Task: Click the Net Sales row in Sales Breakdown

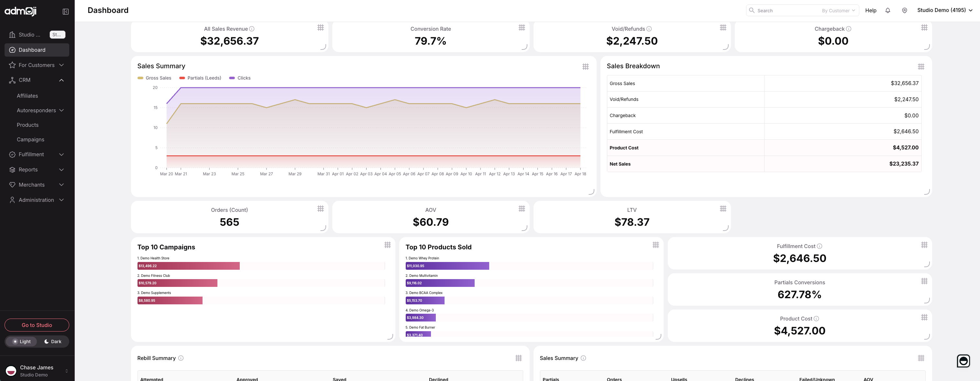Action: pos(764,164)
